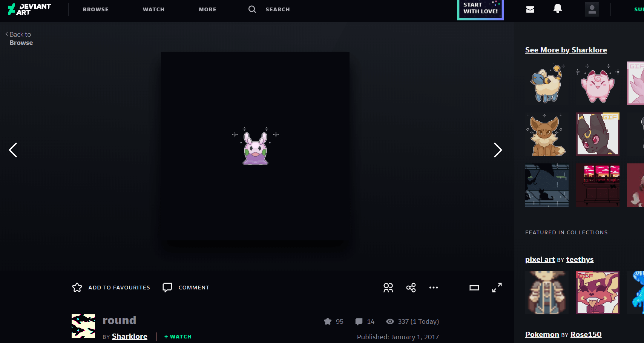Click the views eye icon
This screenshot has width=644, height=343.
coord(390,321)
